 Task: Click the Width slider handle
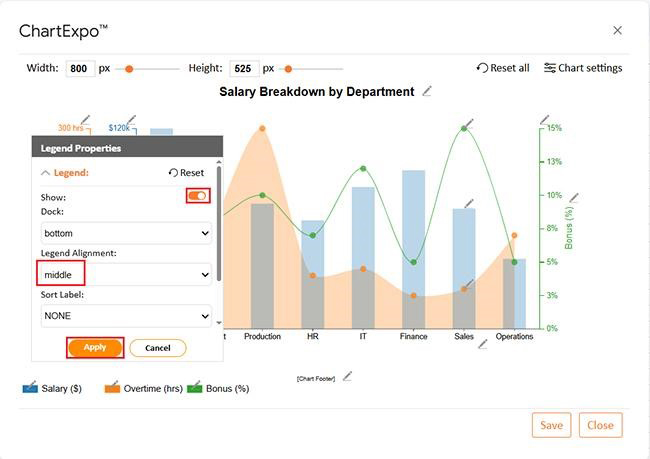[129, 69]
